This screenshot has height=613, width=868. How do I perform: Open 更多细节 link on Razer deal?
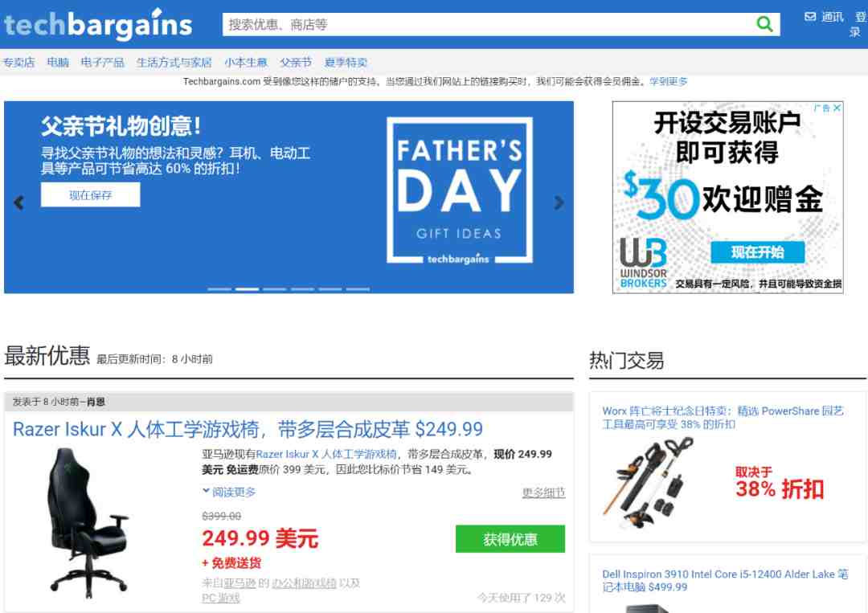[543, 492]
